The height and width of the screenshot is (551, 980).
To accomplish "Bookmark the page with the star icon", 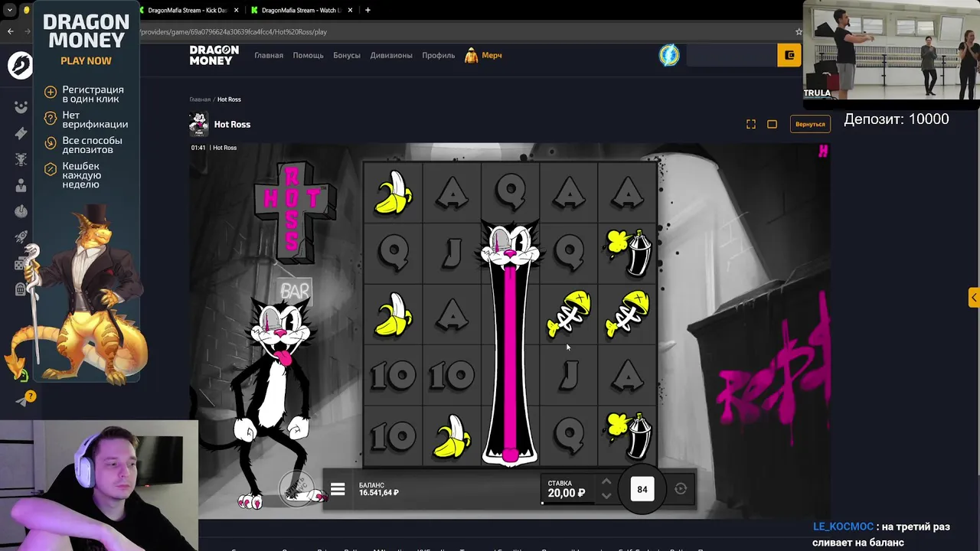I will 799,31.
